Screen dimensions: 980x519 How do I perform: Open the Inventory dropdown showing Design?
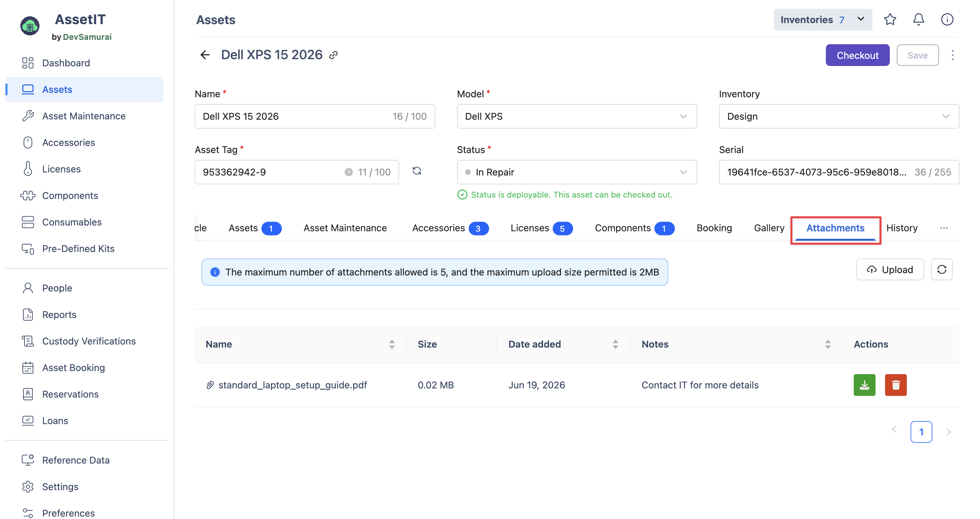839,116
